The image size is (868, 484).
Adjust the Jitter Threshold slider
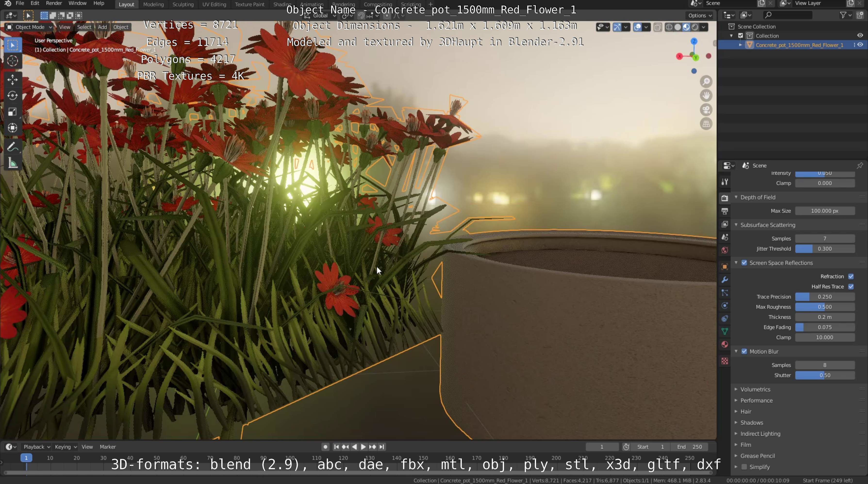(825, 249)
